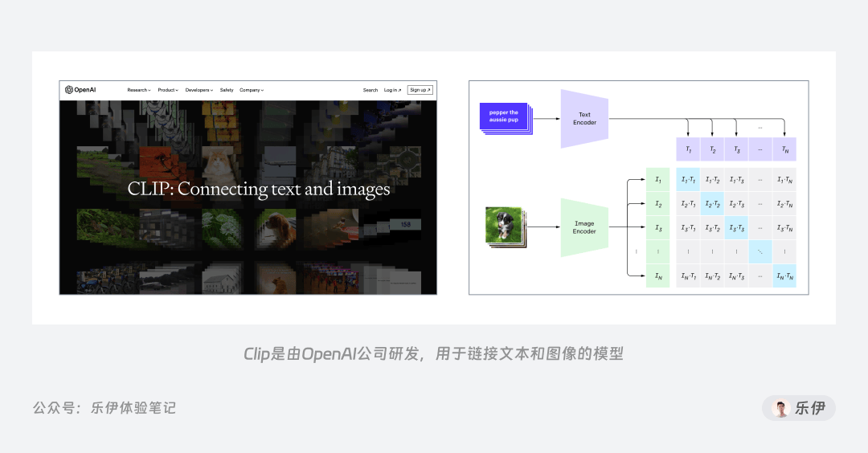Click the Image Encoder block

pos(584,227)
